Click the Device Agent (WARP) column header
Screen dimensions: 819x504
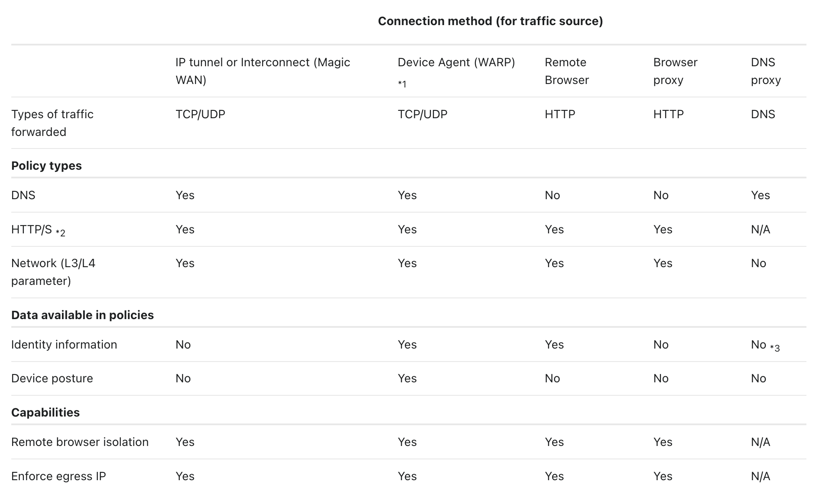(x=456, y=62)
